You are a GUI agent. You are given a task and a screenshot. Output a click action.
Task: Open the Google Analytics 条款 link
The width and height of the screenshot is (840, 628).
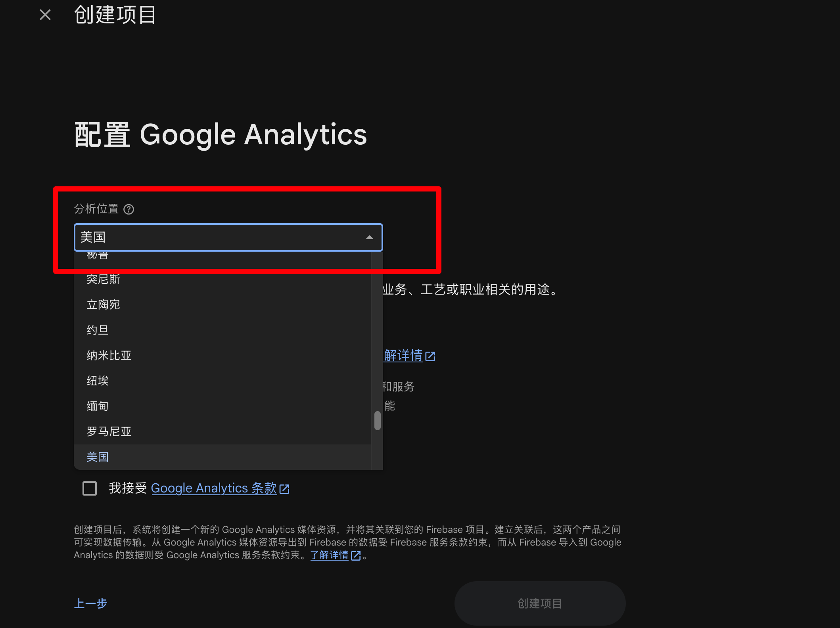(220, 488)
